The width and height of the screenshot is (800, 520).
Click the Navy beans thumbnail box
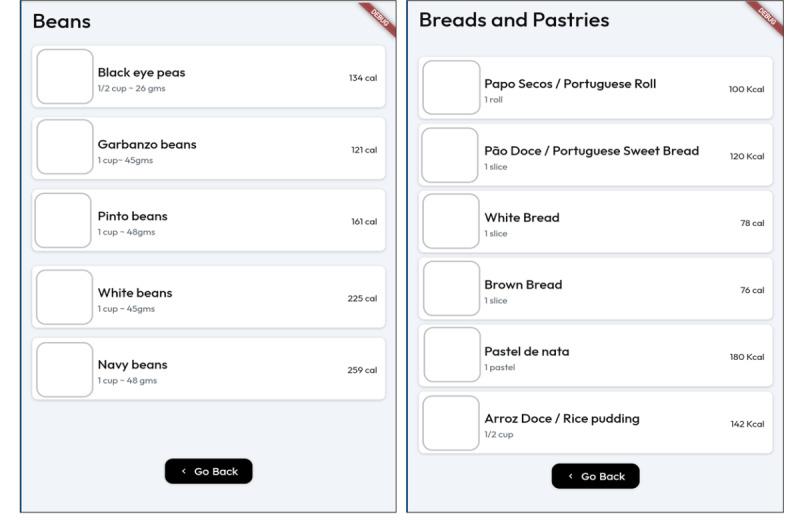click(x=65, y=370)
